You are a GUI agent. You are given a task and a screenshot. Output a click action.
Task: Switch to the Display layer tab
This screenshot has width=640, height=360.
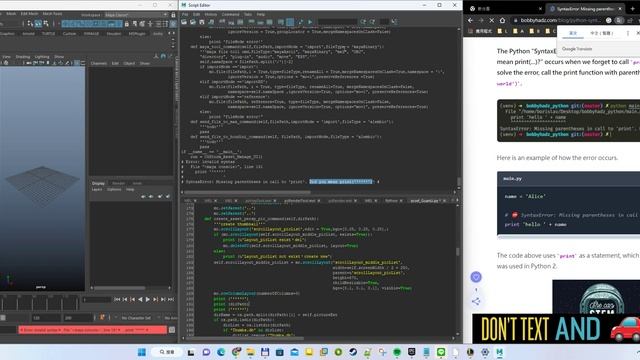tap(98, 183)
